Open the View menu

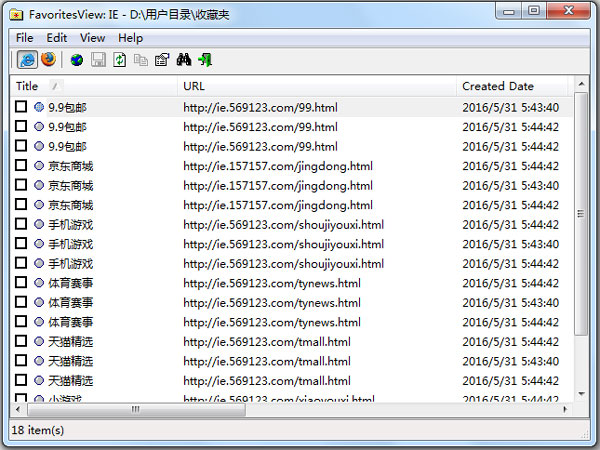point(92,38)
